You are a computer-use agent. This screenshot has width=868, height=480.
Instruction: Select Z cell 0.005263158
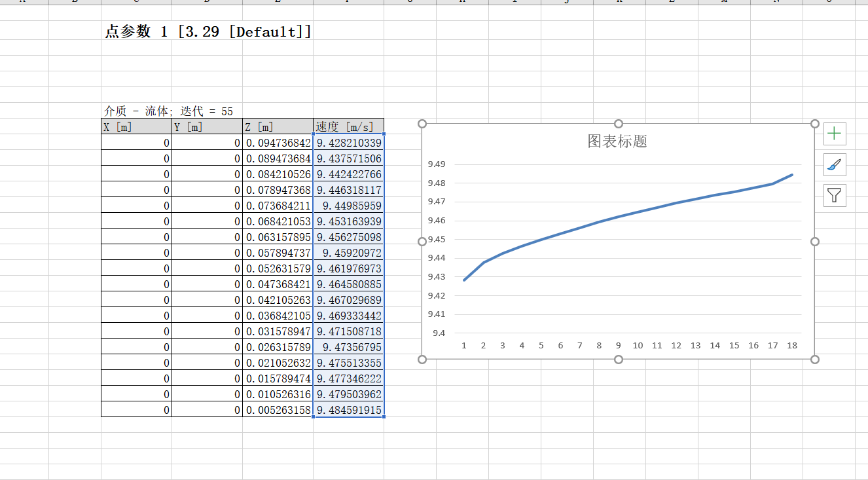[x=278, y=410]
